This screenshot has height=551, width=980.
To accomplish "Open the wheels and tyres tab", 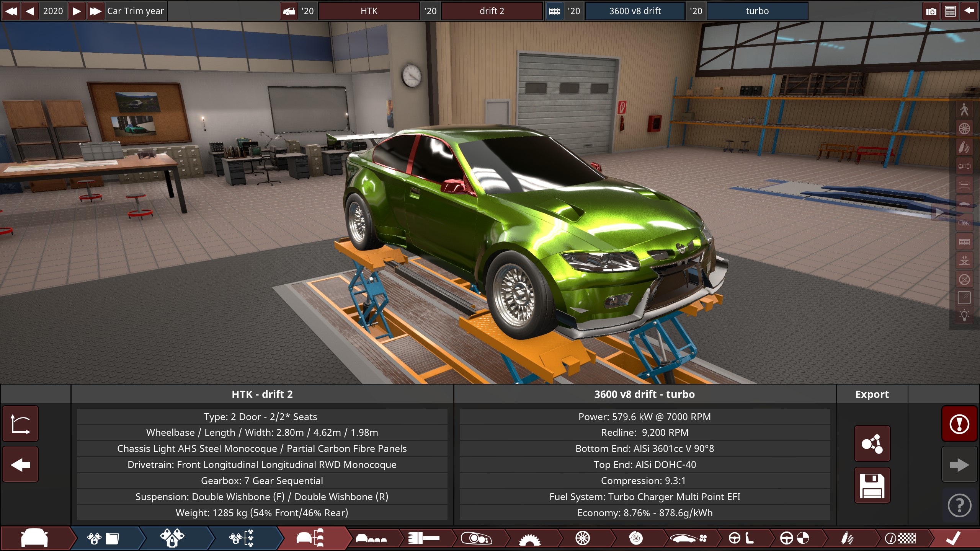I will pyautogui.click(x=583, y=538).
